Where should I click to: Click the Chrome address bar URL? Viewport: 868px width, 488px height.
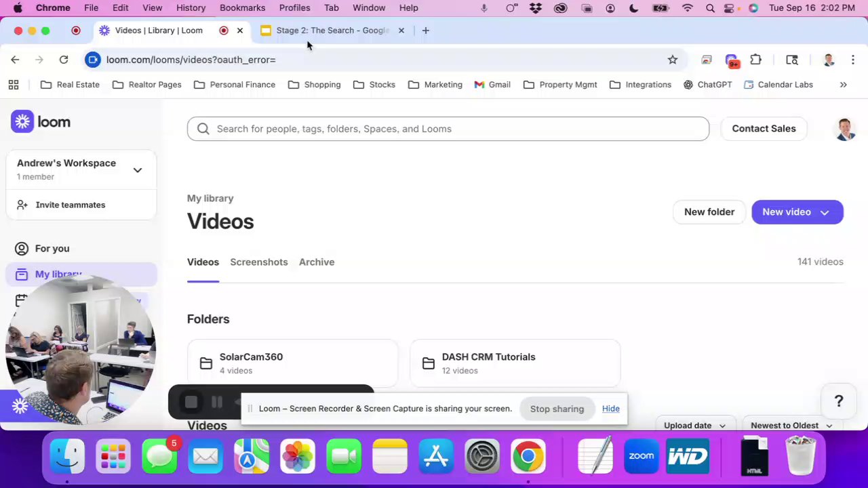click(x=191, y=60)
